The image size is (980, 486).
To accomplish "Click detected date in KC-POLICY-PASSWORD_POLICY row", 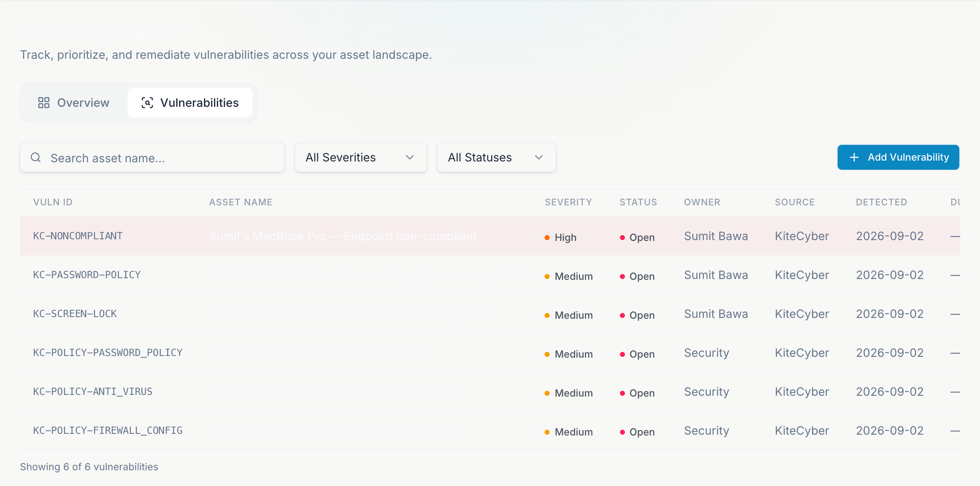I will (x=890, y=353).
